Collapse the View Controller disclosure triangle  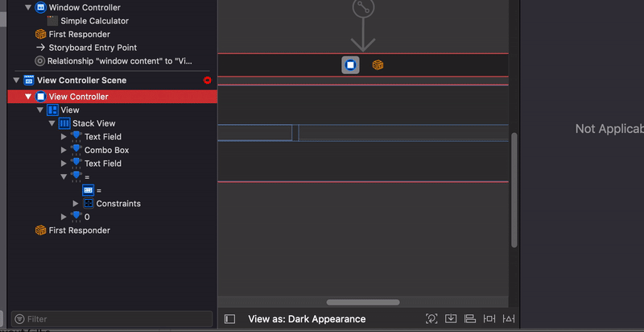pos(28,97)
